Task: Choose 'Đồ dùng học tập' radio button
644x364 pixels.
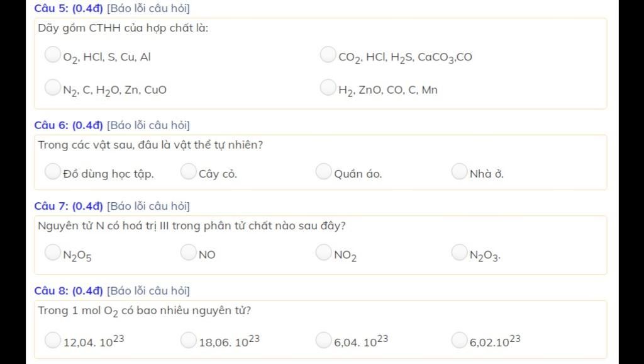Action: 53,172
